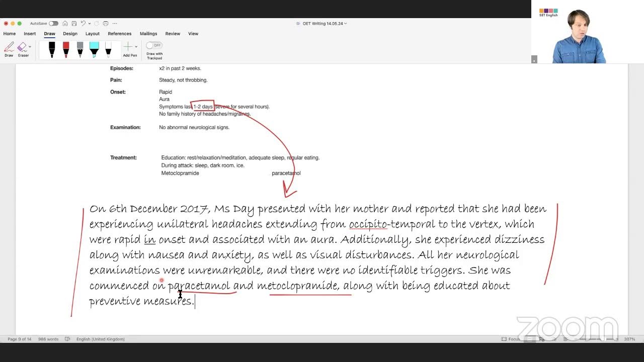Choose the gray pencil

pyautogui.click(x=80, y=49)
